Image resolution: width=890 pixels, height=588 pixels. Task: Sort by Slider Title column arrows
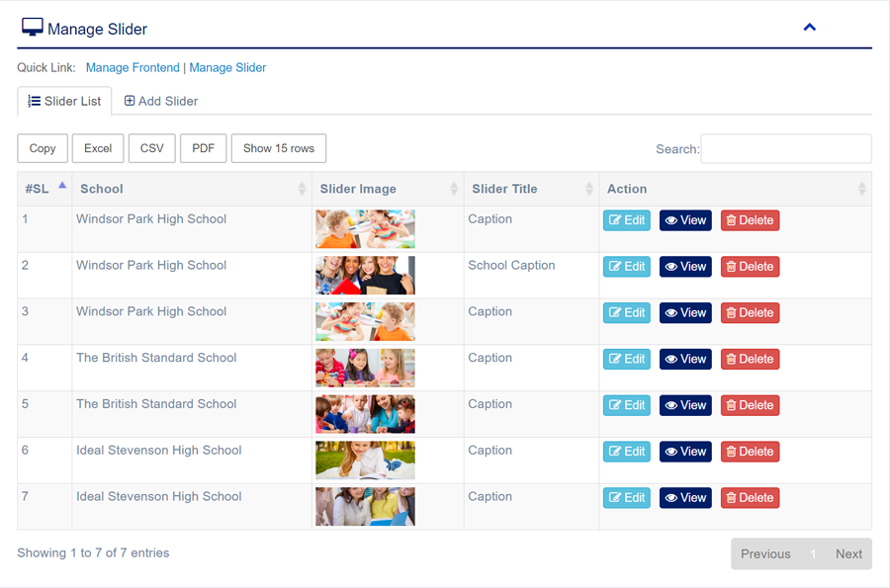(x=589, y=189)
